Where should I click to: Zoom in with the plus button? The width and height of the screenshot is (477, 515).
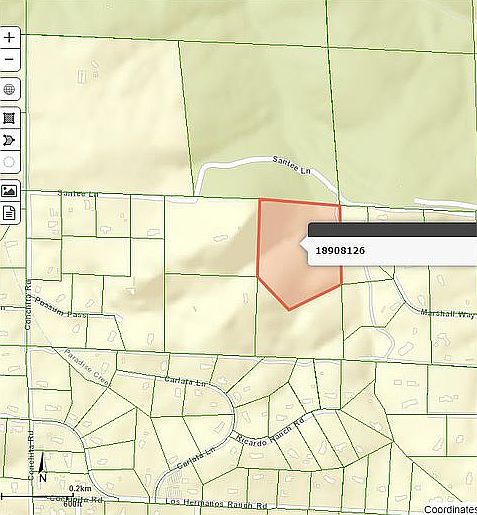click(x=9, y=37)
